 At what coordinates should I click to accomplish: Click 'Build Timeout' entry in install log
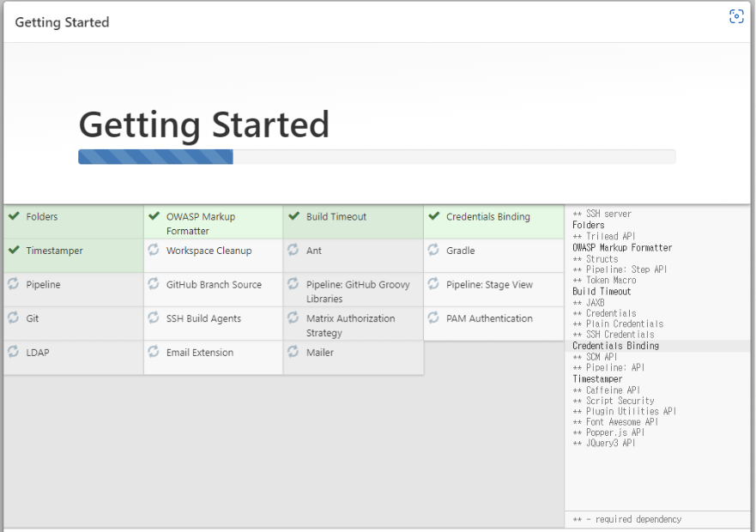[x=602, y=292]
